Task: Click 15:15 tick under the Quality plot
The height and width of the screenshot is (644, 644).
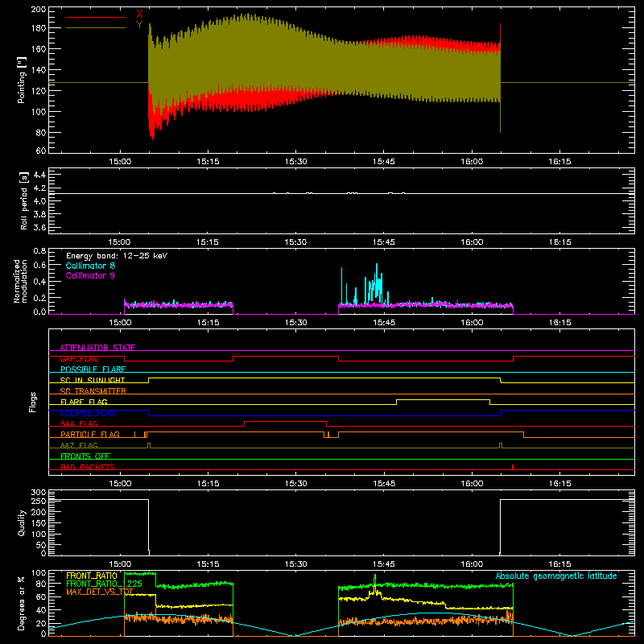Action: click(x=208, y=564)
